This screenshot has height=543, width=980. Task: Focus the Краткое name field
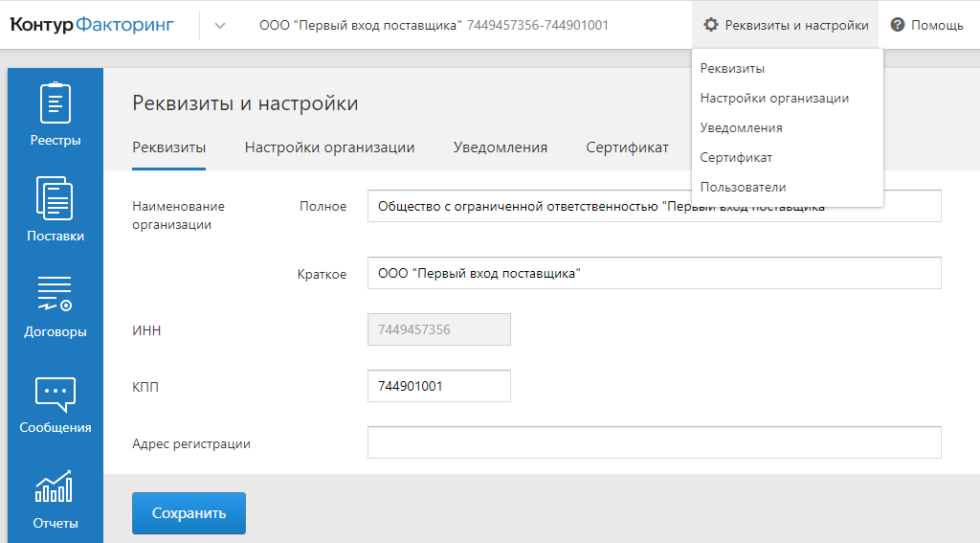654,273
